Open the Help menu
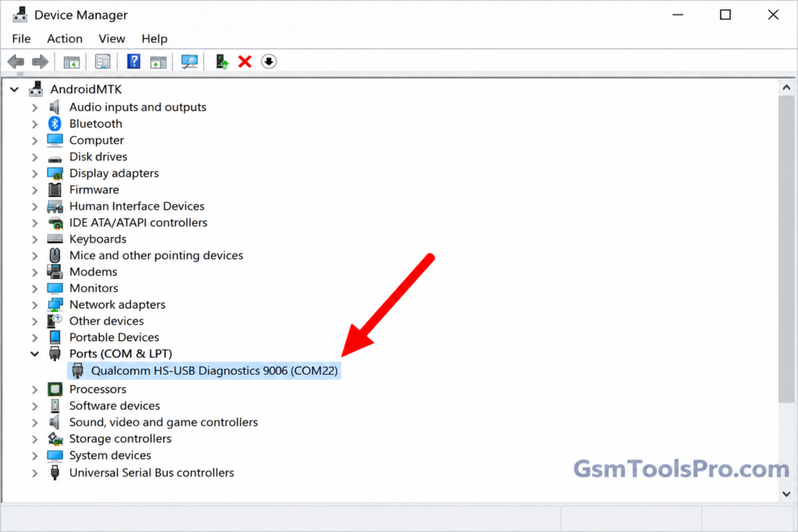The width and height of the screenshot is (798, 532). [154, 39]
